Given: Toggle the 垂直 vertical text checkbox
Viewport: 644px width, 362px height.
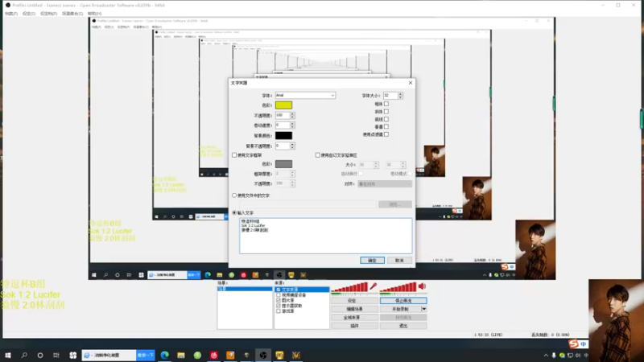Looking at the screenshot, I should [x=386, y=126].
